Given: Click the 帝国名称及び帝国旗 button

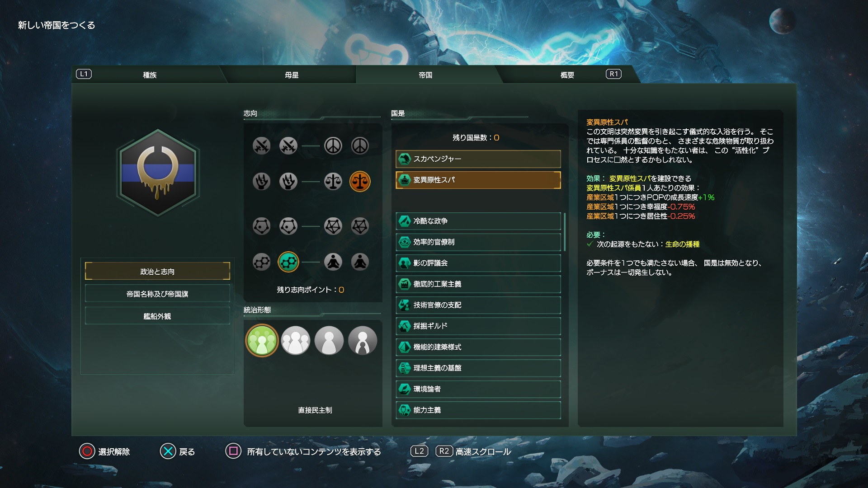Looking at the screenshot, I should coord(157,294).
